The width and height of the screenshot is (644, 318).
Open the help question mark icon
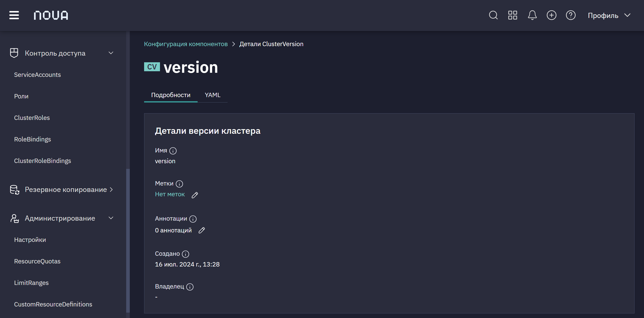571,15
